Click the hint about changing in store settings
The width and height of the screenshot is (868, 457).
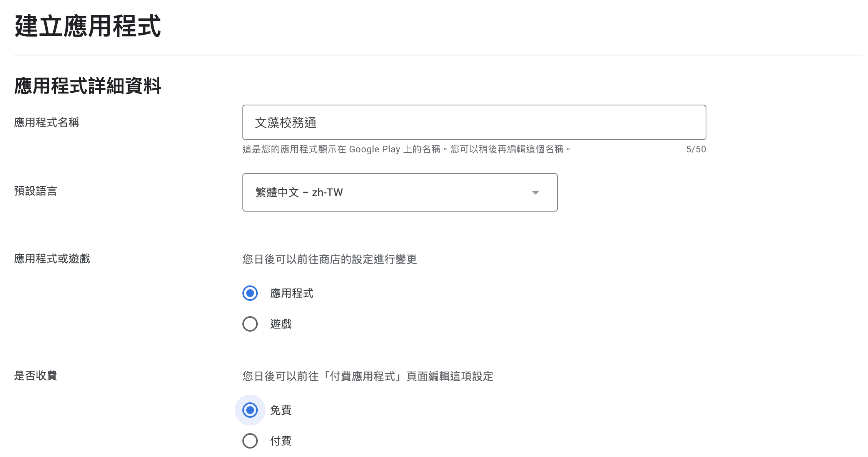pos(329,259)
